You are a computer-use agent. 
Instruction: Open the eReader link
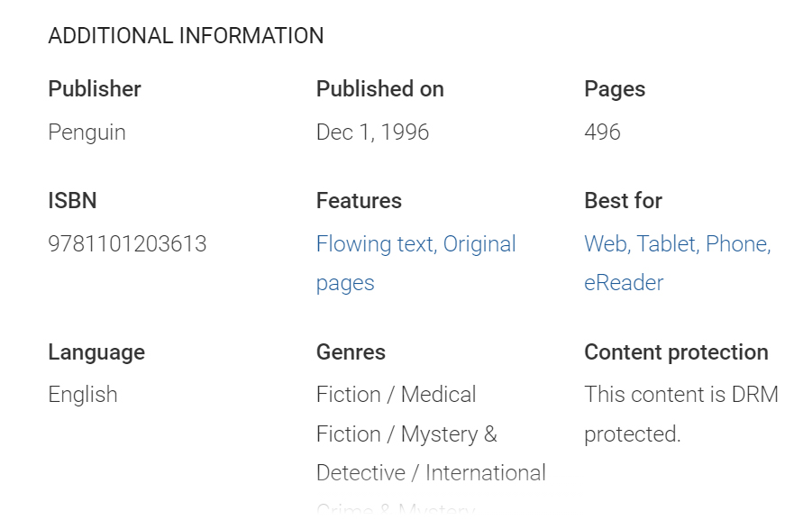pos(624,283)
